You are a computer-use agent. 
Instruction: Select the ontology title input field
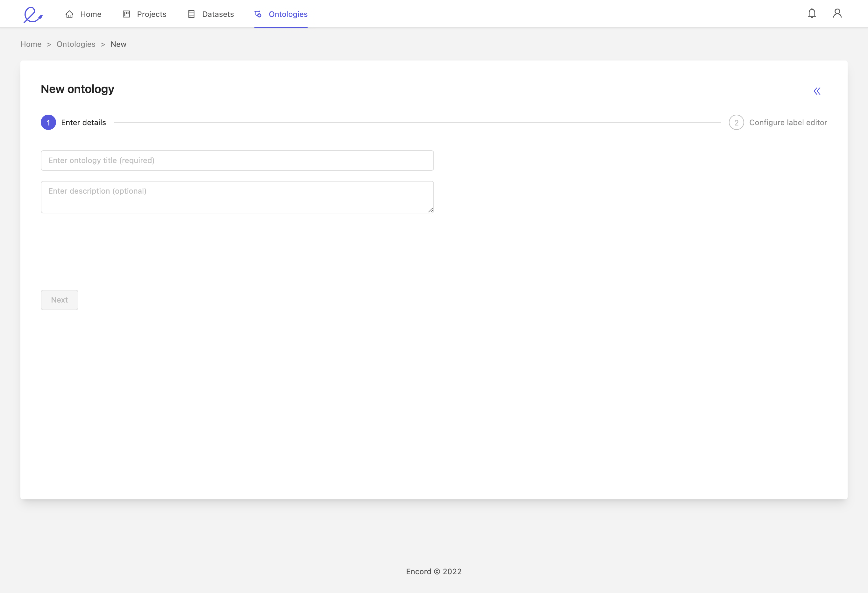(237, 160)
